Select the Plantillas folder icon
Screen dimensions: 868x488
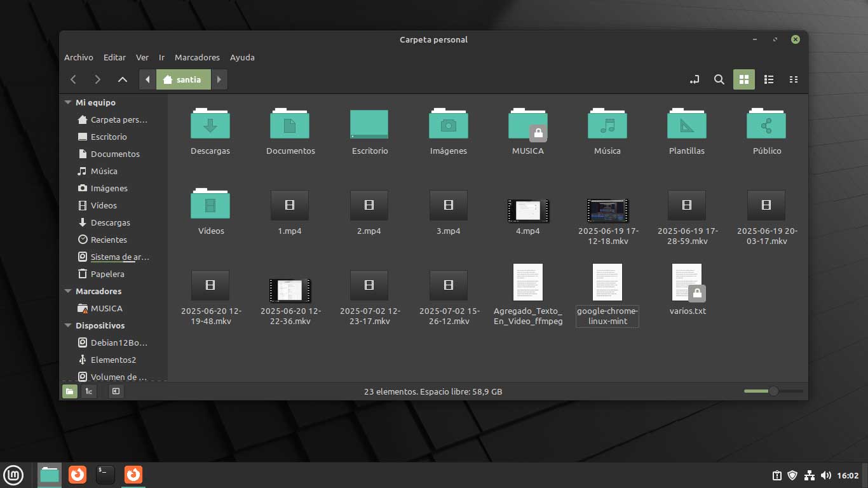pos(687,124)
